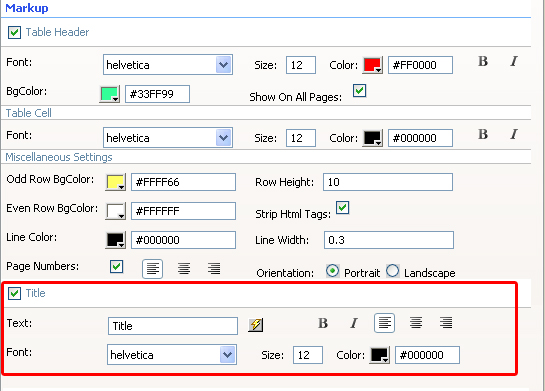
Task: Toggle bold for Title text
Action: pos(323,323)
